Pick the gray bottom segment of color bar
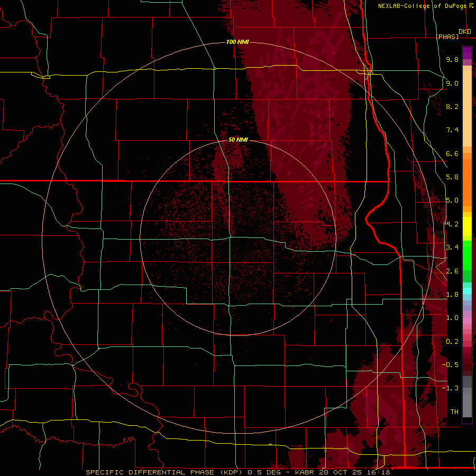This screenshot has height=476, width=476. 467,405
